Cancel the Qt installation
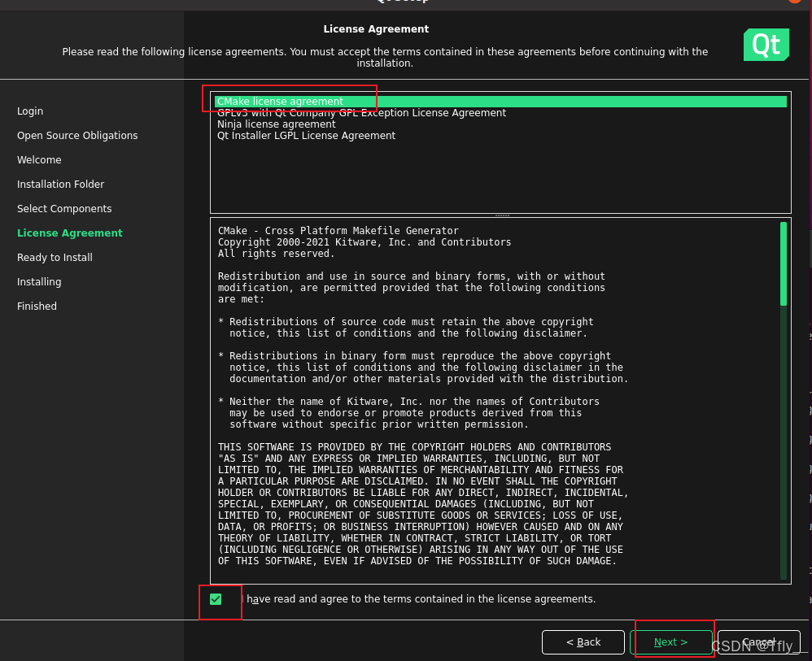This screenshot has height=661, width=812. (x=758, y=642)
